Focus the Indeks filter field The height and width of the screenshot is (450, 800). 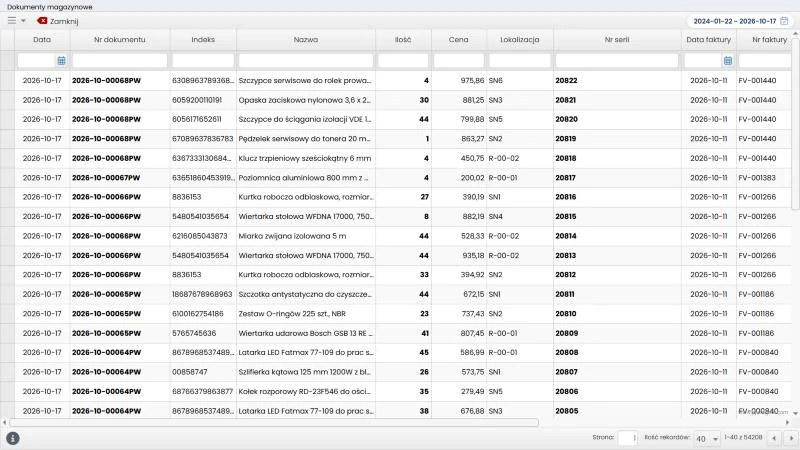click(203, 61)
